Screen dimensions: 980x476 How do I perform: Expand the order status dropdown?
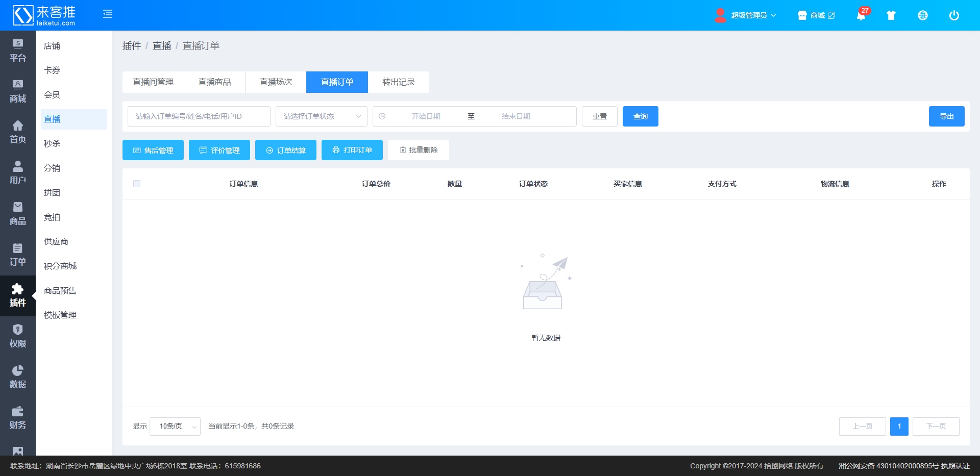(x=321, y=116)
